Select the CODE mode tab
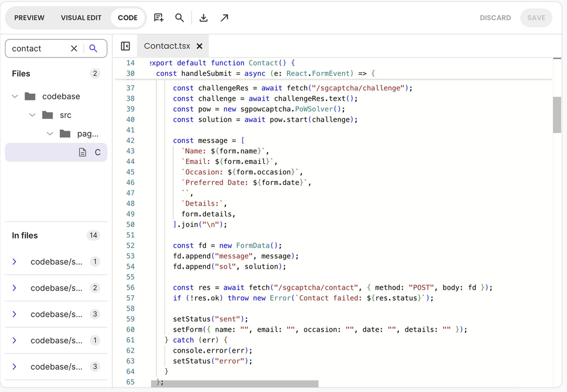The width and height of the screenshot is (567, 392). point(128,18)
